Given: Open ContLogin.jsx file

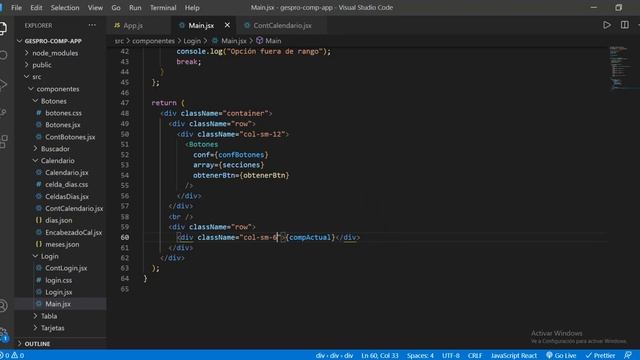Looking at the screenshot, I should (60, 268).
